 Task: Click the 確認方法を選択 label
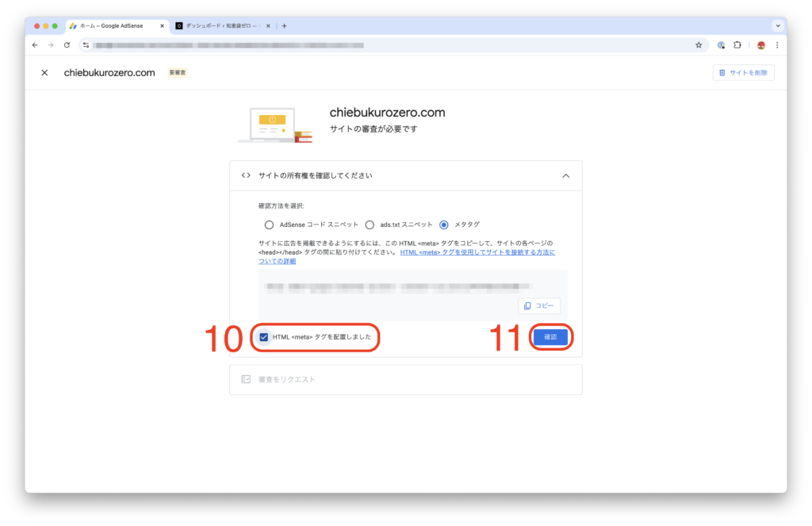(x=282, y=206)
